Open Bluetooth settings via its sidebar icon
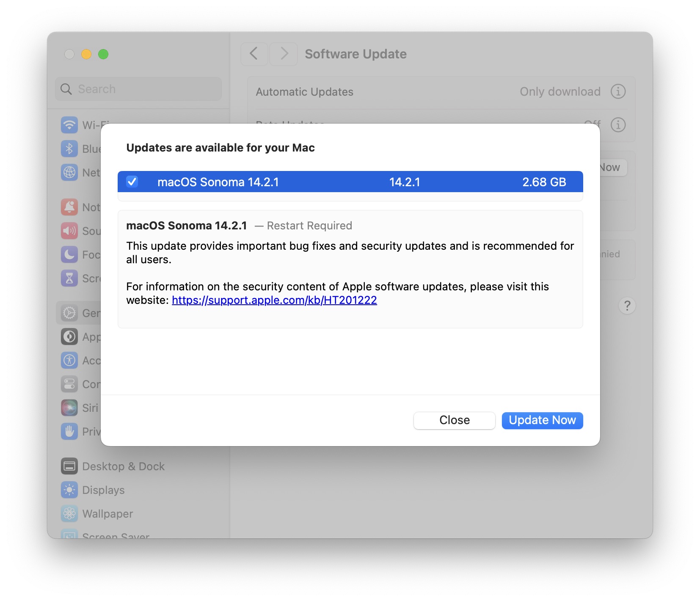This screenshot has width=700, height=601. point(69,149)
